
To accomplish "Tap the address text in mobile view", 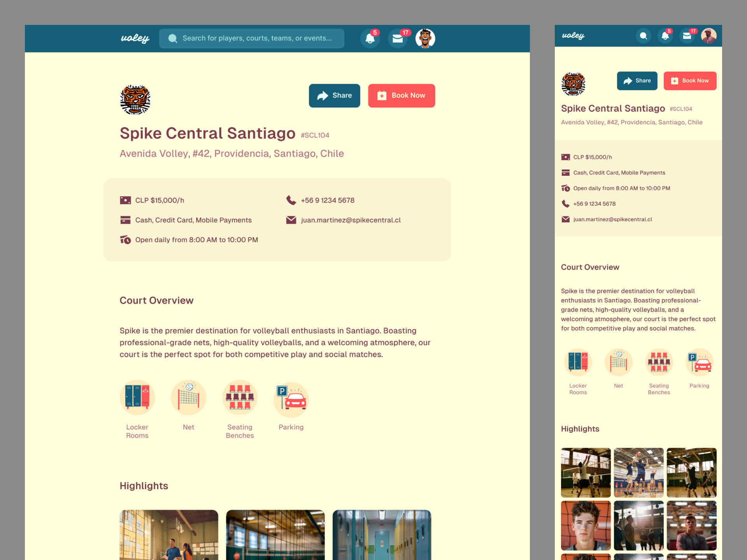I will pyautogui.click(x=632, y=122).
